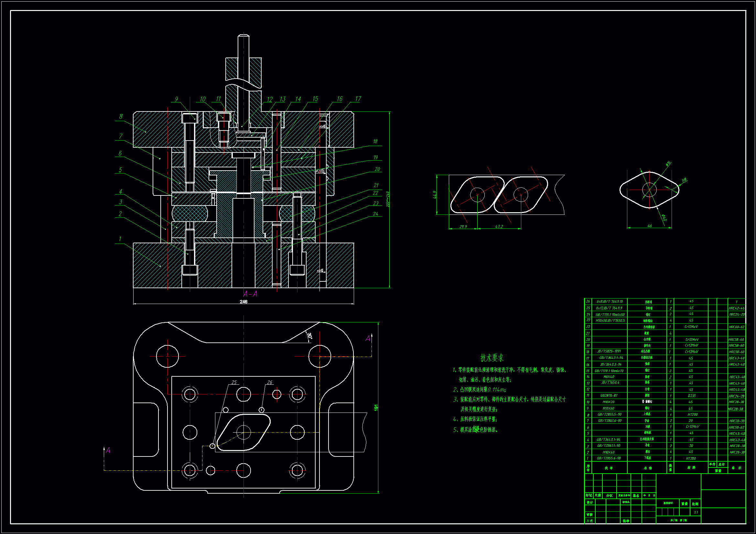Select part balloon number 24

[x=375, y=214]
